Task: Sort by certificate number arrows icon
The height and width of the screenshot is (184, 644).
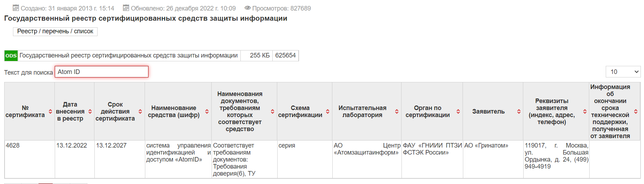Action: 50,111
